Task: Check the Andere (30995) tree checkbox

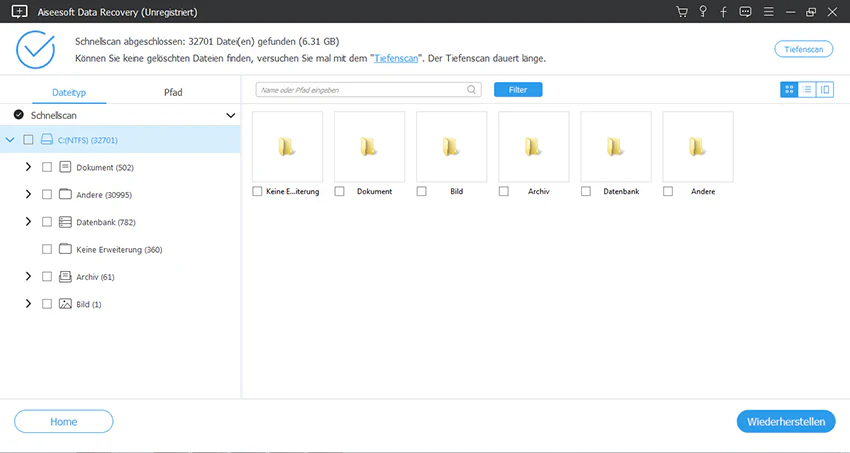Action: click(47, 194)
